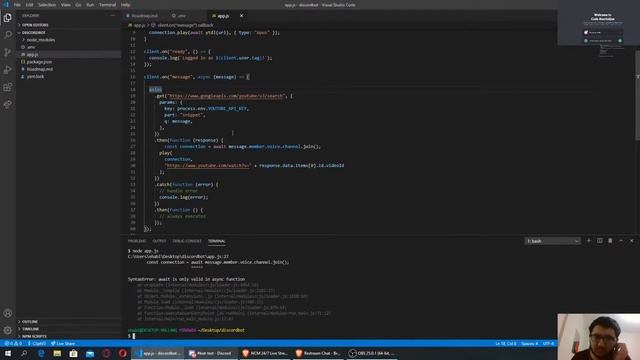Image resolution: width=640 pixels, height=360 pixels.
Task: Open the Source Control view
Action: [7, 52]
